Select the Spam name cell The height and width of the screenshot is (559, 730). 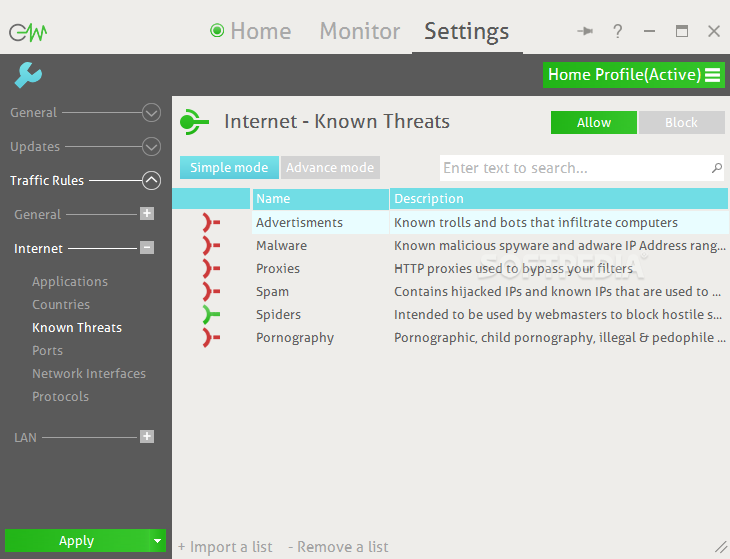click(321, 291)
